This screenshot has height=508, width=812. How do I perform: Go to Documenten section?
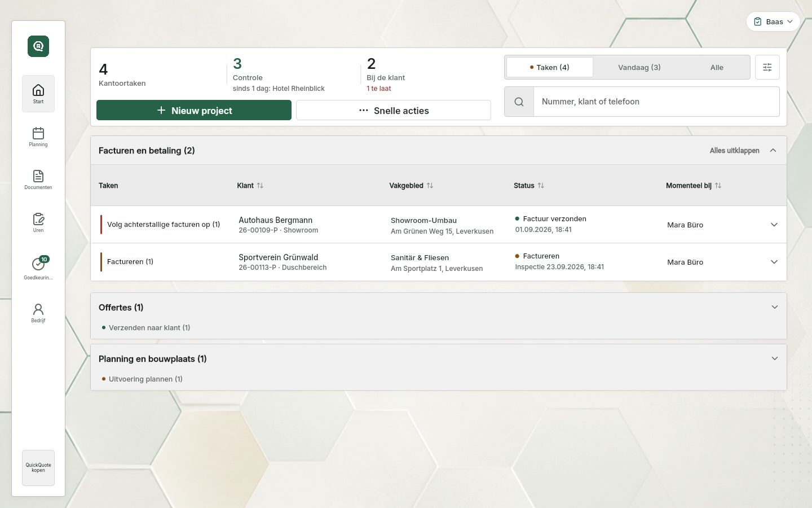click(x=38, y=179)
